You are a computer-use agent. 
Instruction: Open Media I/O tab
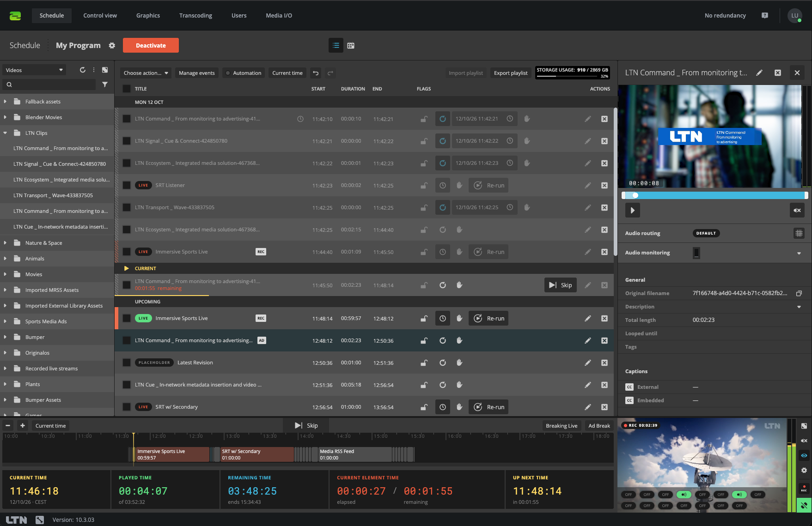[279, 15]
